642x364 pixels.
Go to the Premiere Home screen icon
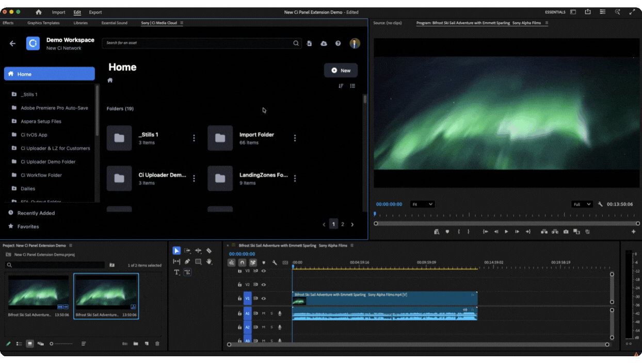tap(39, 12)
